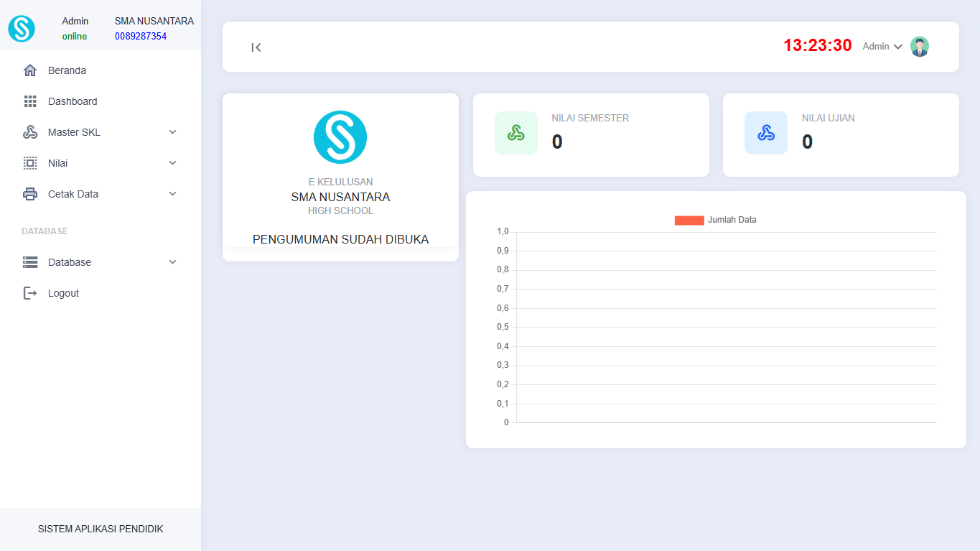980x551 pixels.
Task: Click the Cetak Data printer icon
Action: tap(30, 194)
